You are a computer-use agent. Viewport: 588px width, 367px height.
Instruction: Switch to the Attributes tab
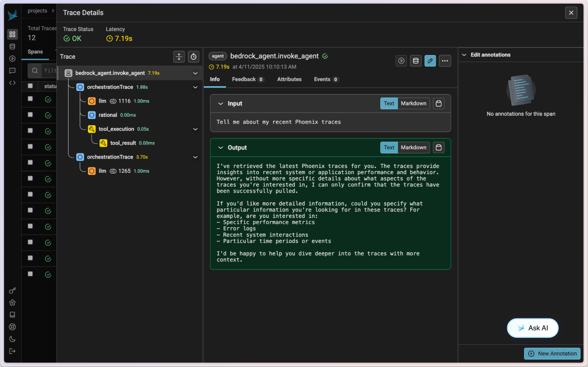click(x=290, y=79)
